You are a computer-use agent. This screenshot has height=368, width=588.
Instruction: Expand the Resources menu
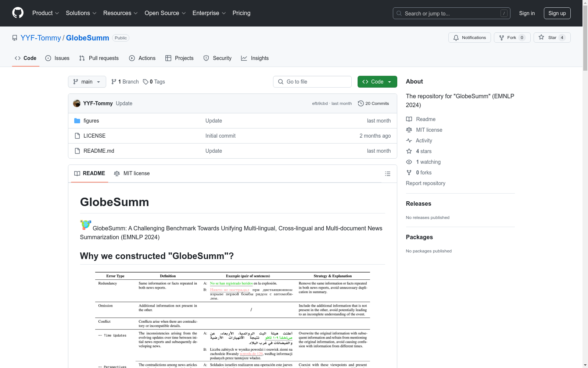point(120,13)
